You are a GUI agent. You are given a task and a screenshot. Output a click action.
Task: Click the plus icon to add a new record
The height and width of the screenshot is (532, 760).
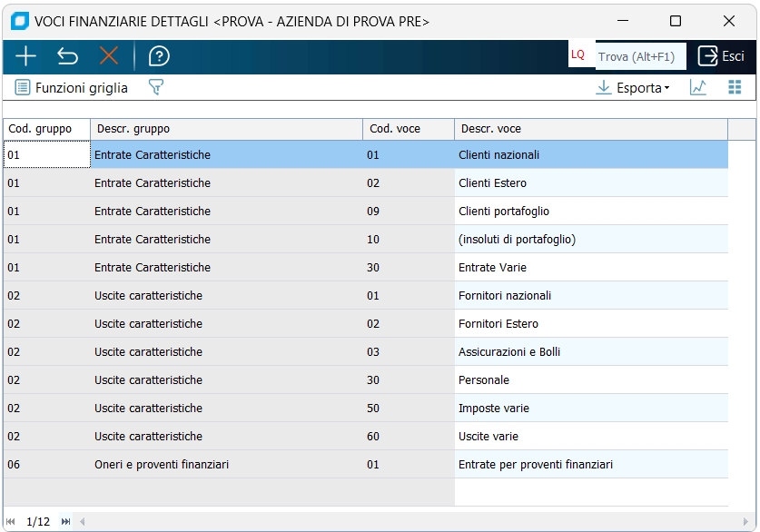pyautogui.click(x=25, y=56)
